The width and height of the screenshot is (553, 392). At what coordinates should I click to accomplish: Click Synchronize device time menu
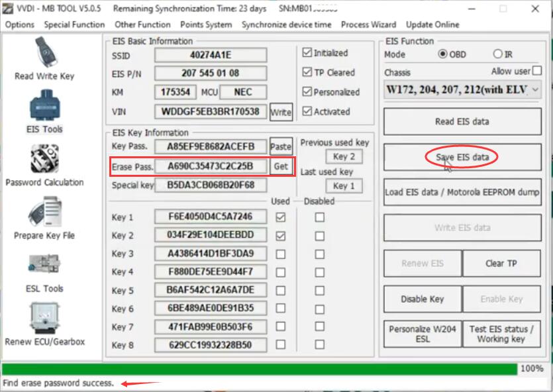coord(286,24)
